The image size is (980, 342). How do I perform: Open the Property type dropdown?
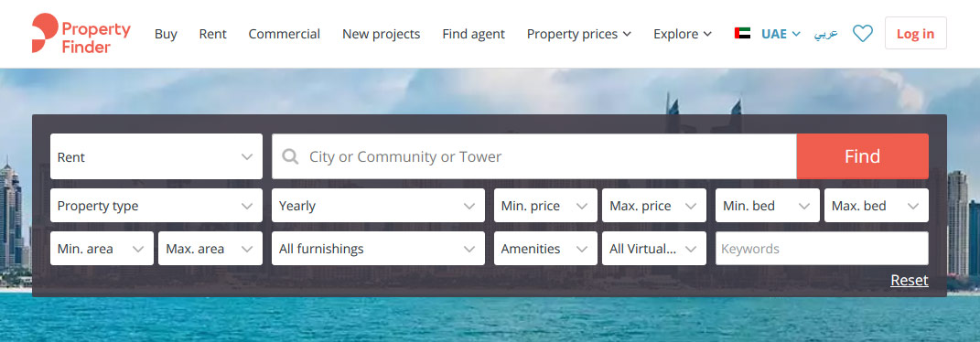pyautogui.click(x=156, y=206)
